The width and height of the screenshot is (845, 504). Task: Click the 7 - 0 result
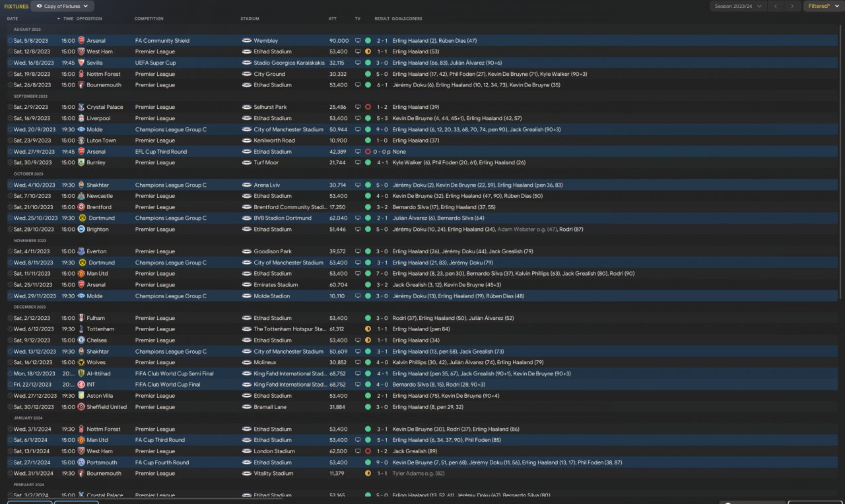[x=382, y=274]
